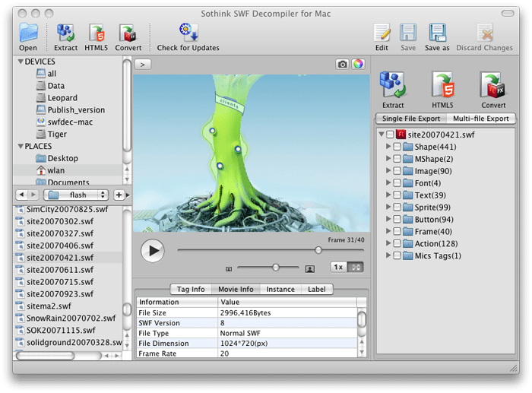Click the Save as icon
This screenshot has width=532, height=393.
(437, 33)
